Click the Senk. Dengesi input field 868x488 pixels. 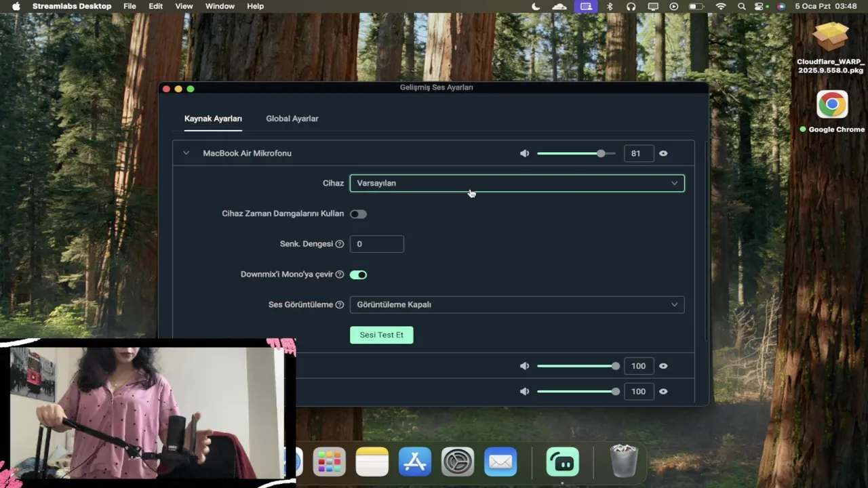coord(376,244)
